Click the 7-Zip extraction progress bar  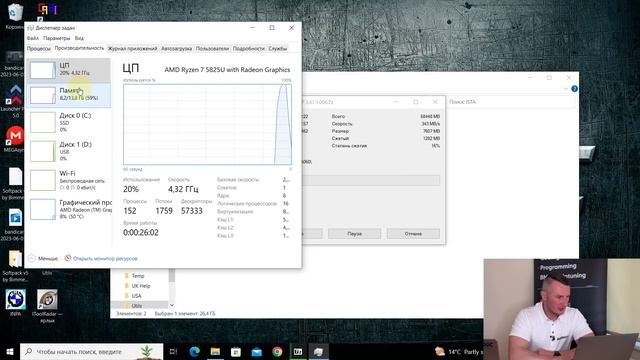[371, 180]
